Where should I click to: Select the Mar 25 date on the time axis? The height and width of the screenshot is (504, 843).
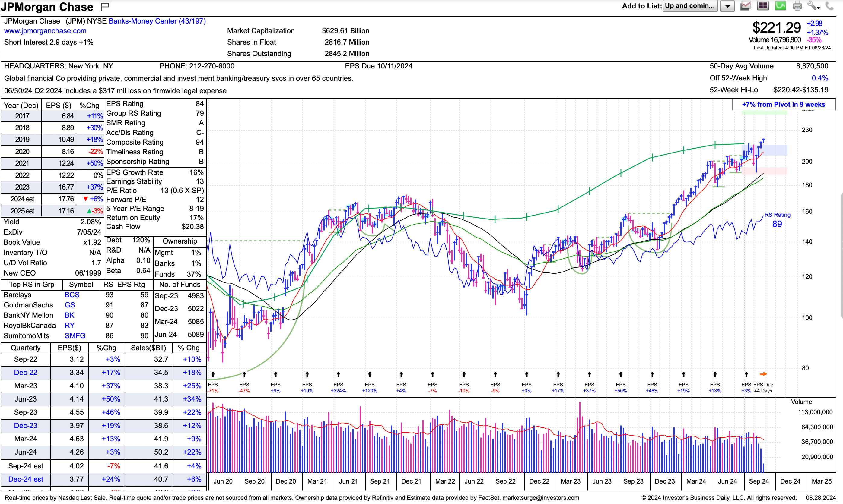pos(822,481)
